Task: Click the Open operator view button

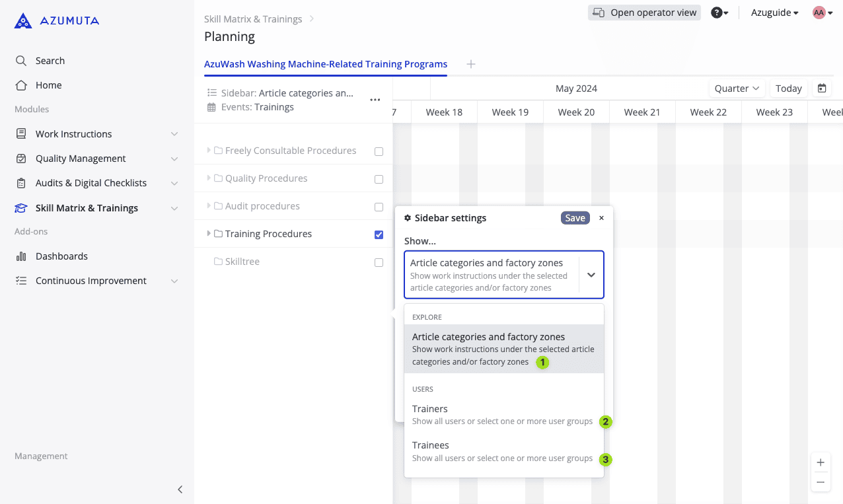Action: click(x=643, y=12)
